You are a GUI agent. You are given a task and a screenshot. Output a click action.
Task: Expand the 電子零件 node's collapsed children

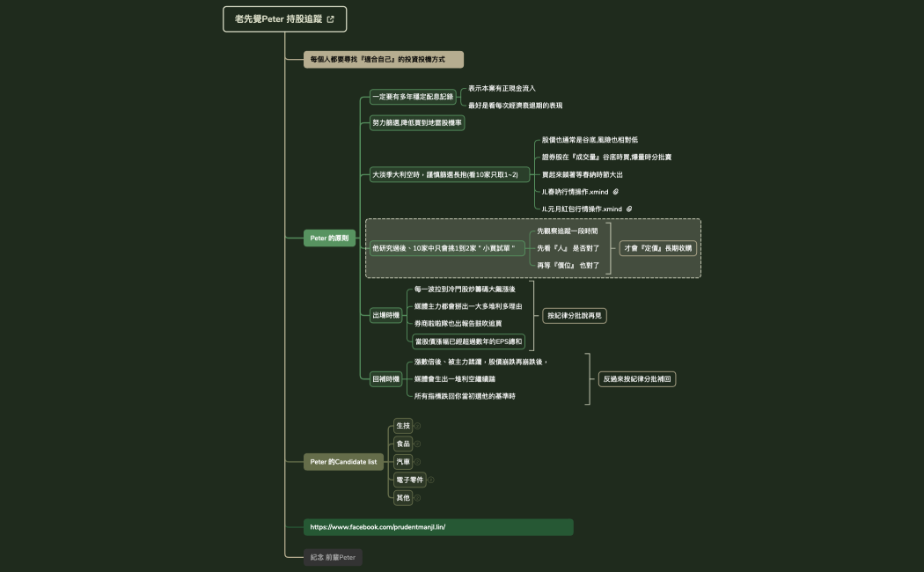[431, 480]
